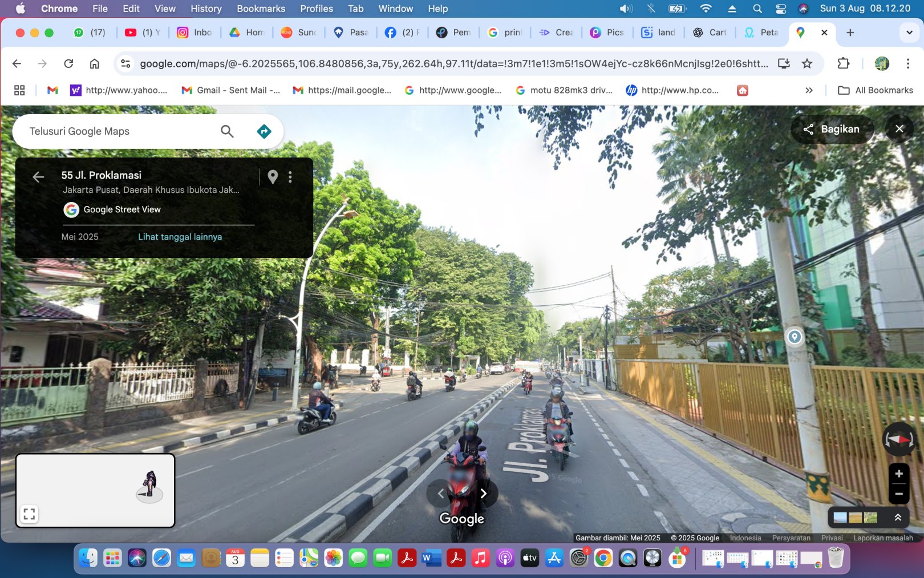924x578 pixels.
Task: Bookmark this page with the star icon
Action: click(x=807, y=63)
